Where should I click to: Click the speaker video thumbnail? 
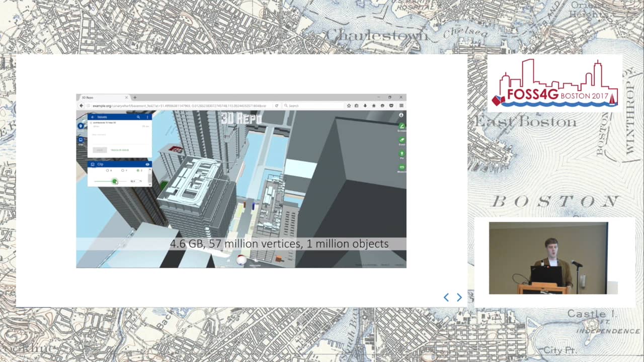pyautogui.click(x=553, y=258)
